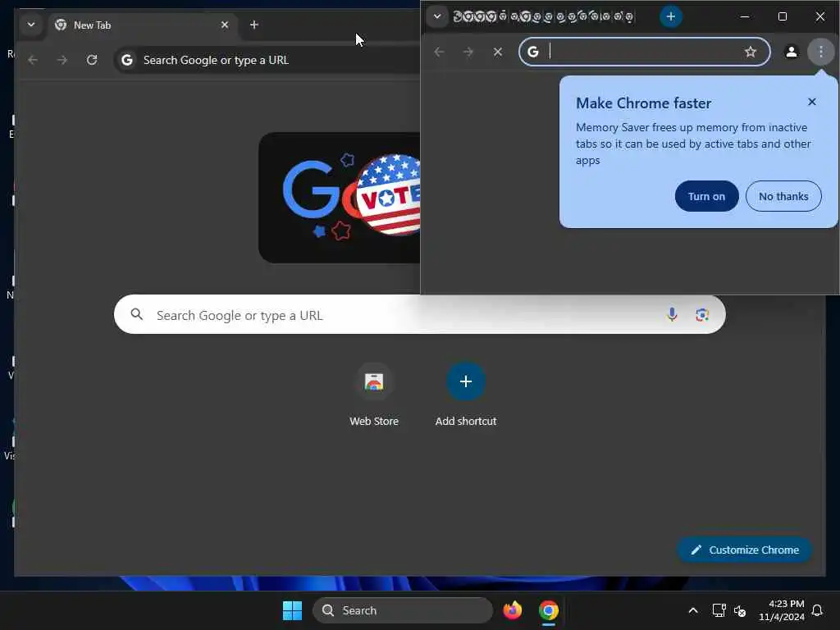
Task: Click the address bar in front Chrome window
Action: [645, 52]
